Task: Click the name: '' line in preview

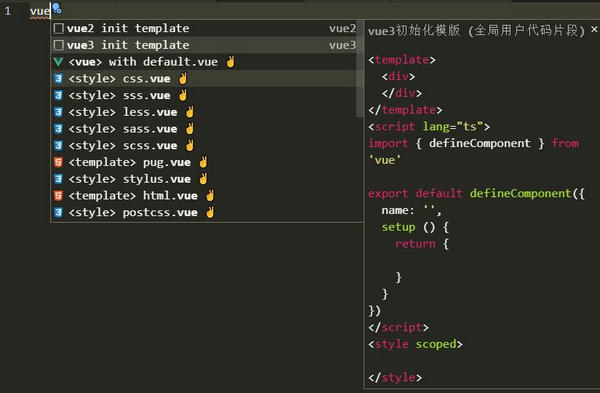Action: 411,210
